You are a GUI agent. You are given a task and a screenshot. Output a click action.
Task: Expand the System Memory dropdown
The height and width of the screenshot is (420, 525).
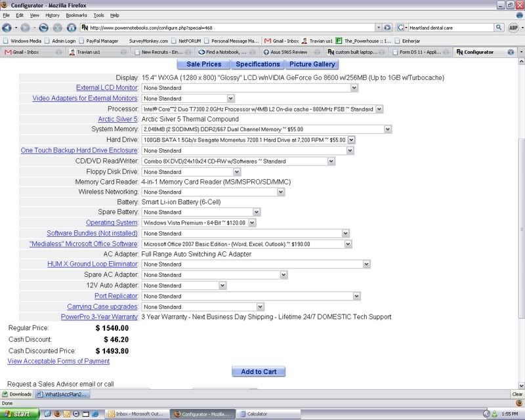point(388,129)
